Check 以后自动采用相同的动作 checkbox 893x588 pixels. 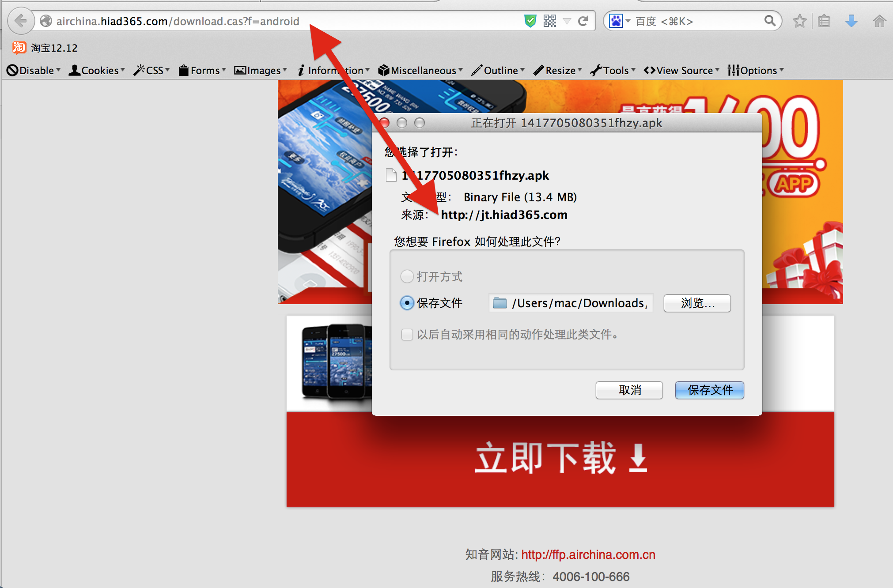[x=407, y=334]
